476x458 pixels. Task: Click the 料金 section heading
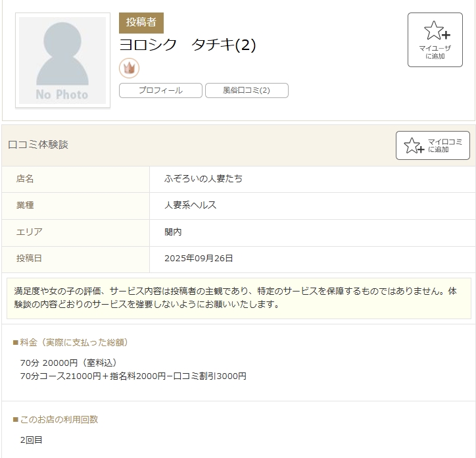pos(74,342)
